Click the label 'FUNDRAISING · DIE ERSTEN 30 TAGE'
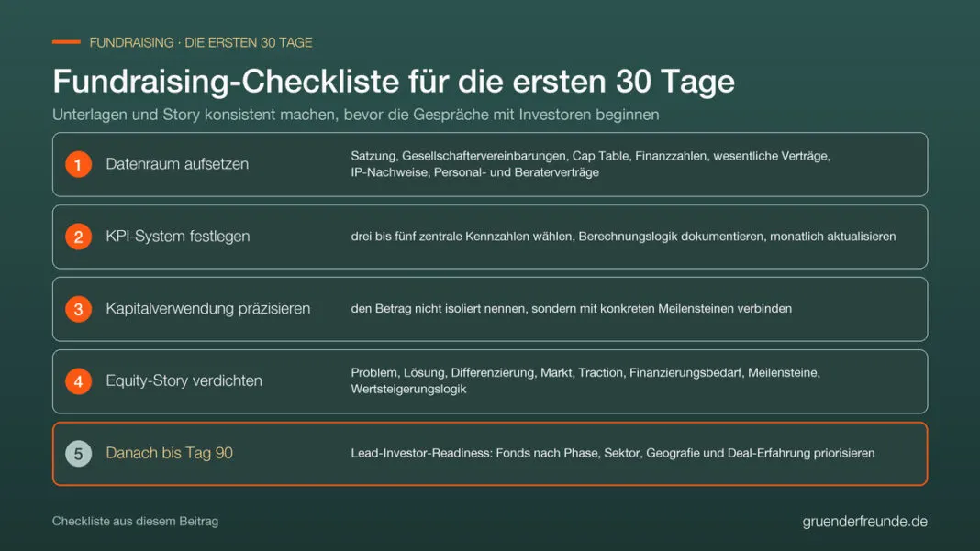The image size is (980, 551). [200, 42]
